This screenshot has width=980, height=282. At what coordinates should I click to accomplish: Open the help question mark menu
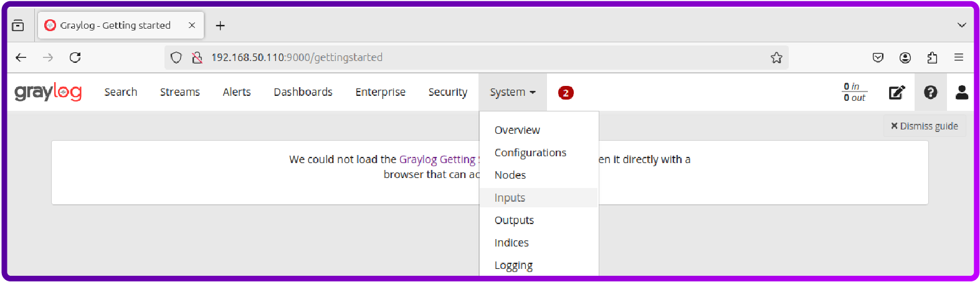click(931, 92)
